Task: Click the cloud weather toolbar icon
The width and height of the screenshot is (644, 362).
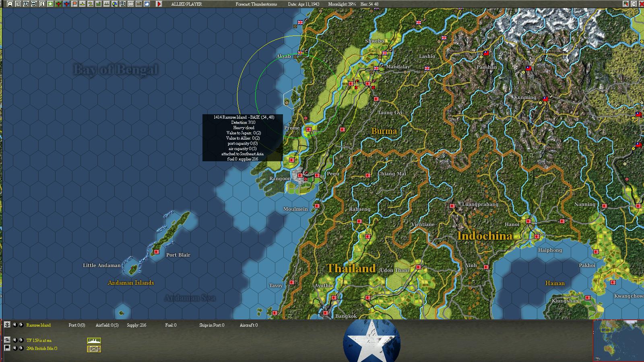Action: pyautogui.click(x=147, y=4)
